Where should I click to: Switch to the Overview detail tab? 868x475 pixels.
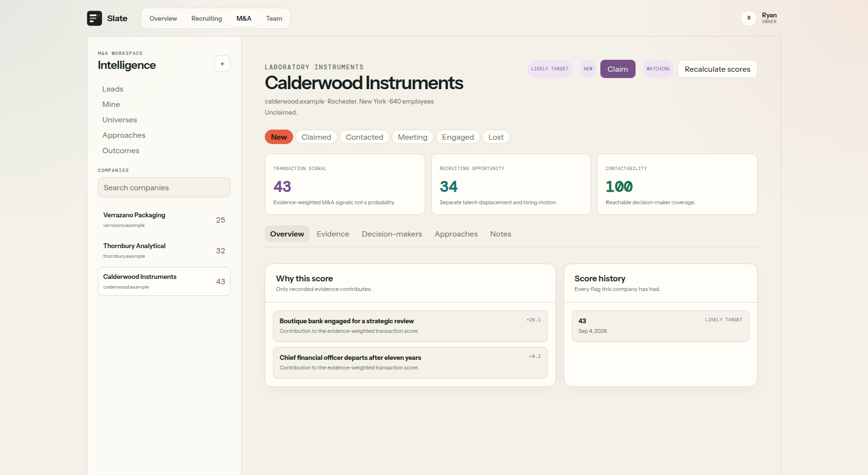coord(287,234)
